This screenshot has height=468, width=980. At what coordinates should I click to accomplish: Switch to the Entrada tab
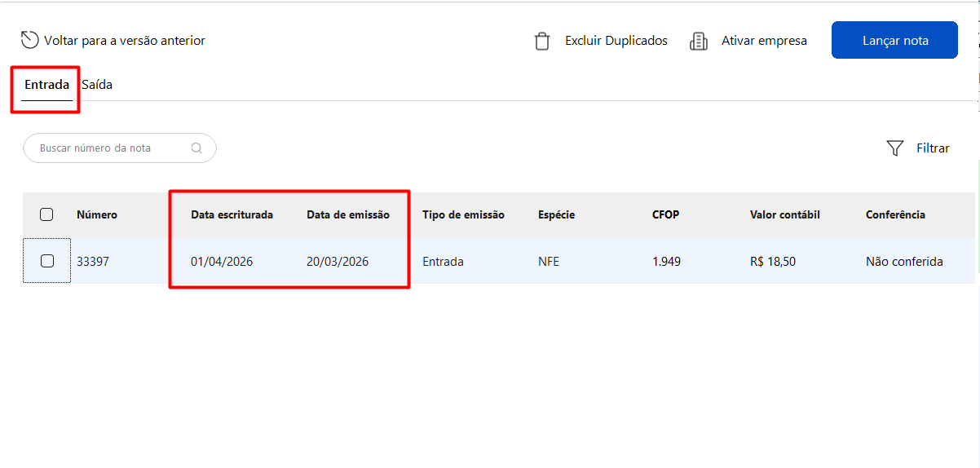click(x=46, y=85)
